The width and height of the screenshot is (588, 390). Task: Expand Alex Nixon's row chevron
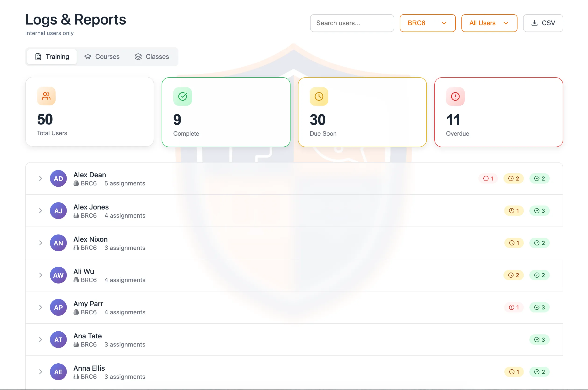(x=41, y=243)
